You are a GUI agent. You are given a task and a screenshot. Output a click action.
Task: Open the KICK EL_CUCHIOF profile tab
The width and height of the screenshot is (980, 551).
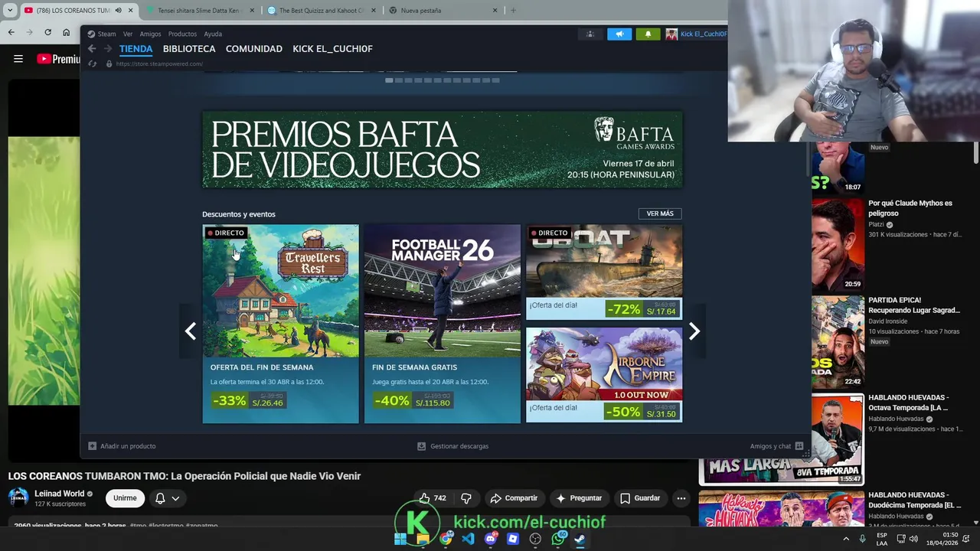(332, 49)
